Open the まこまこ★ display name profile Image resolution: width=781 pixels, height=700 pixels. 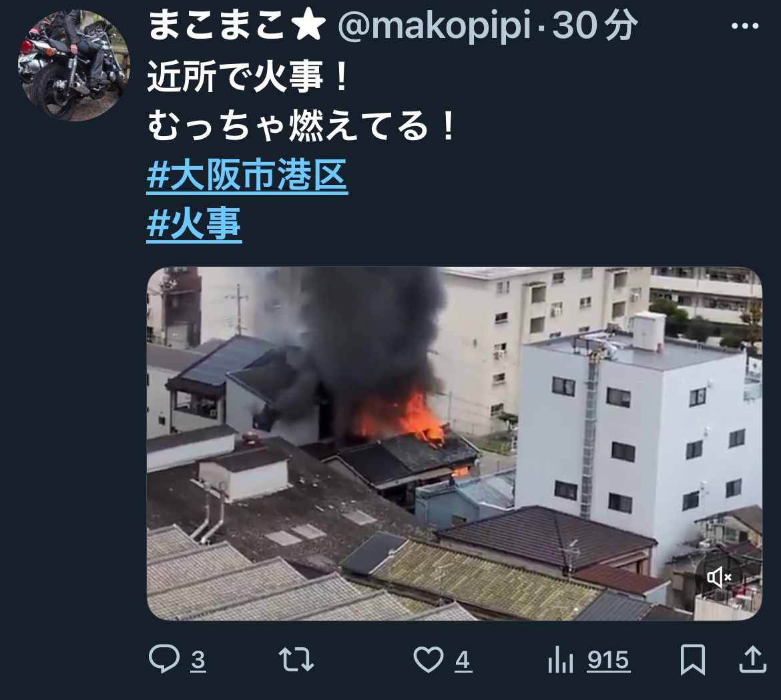pyautogui.click(x=237, y=25)
